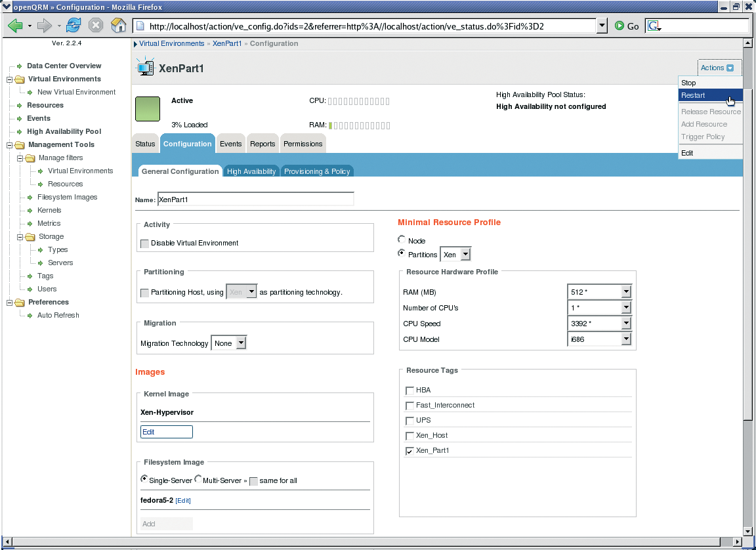This screenshot has width=756, height=550.
Task: Click green arrow beside Auto Refresh
Action: [x=30, y=315]
